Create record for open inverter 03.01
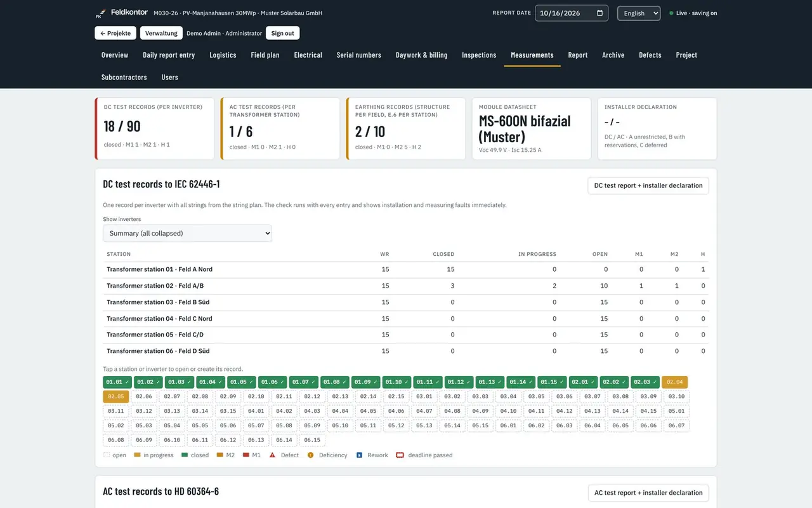Viewport: 812px width, 508px height. 424,397
